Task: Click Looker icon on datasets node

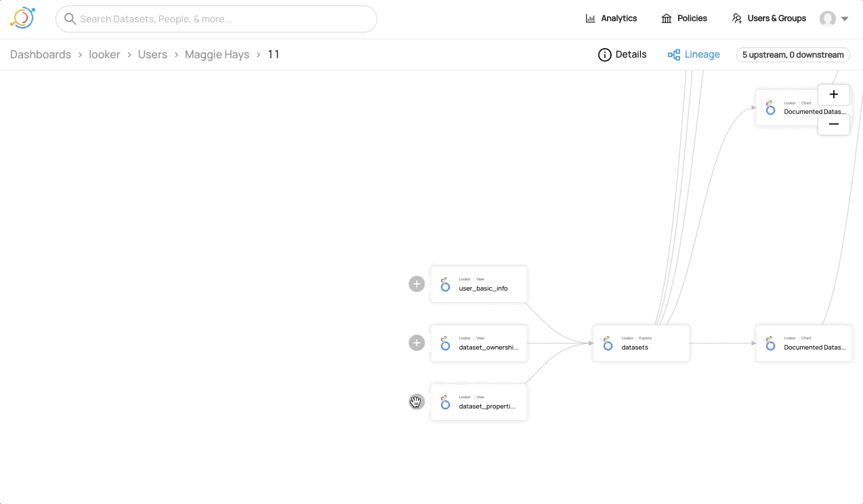Action: click(608, 343)
